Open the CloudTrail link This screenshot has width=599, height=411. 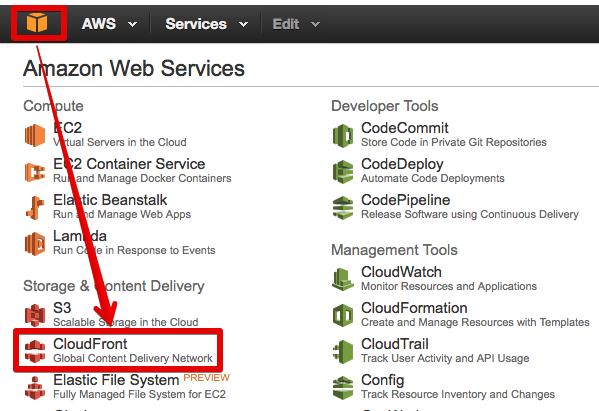pyautogui.click(x=395, y=344)
